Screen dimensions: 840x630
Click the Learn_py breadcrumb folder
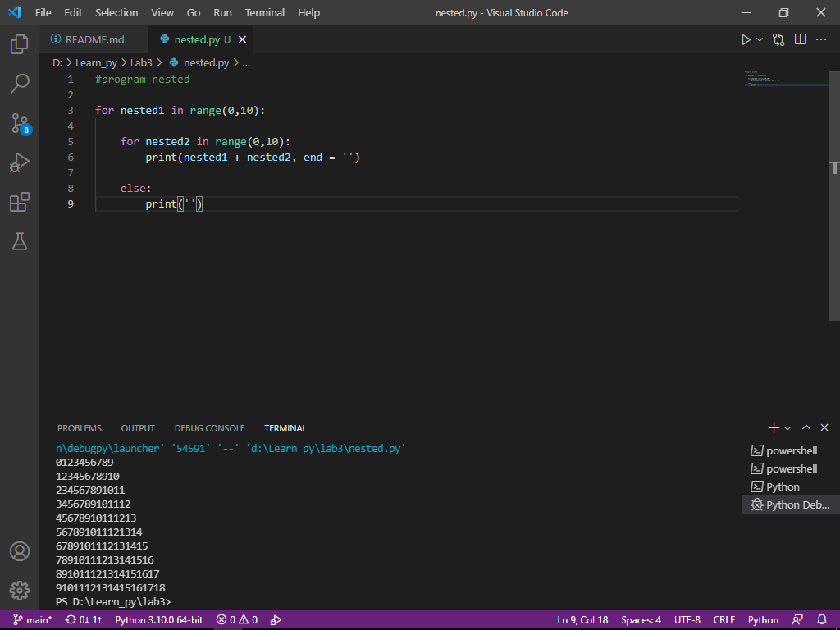pos(97,62)
